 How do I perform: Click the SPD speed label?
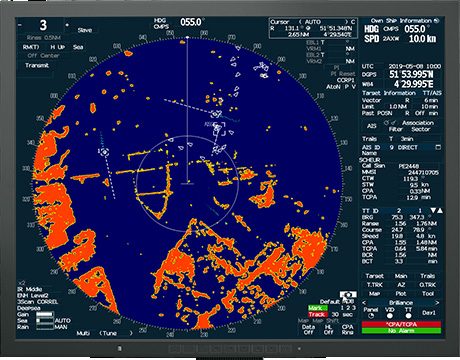tap(371, 39)
